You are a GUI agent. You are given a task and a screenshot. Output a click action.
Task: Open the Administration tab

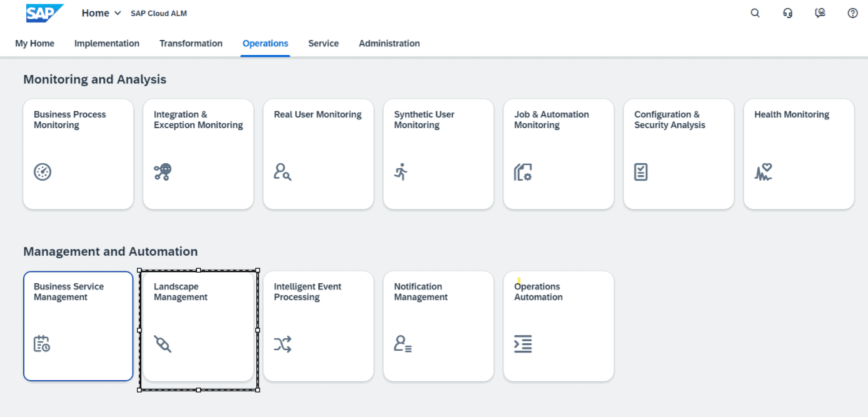[389, 43]
